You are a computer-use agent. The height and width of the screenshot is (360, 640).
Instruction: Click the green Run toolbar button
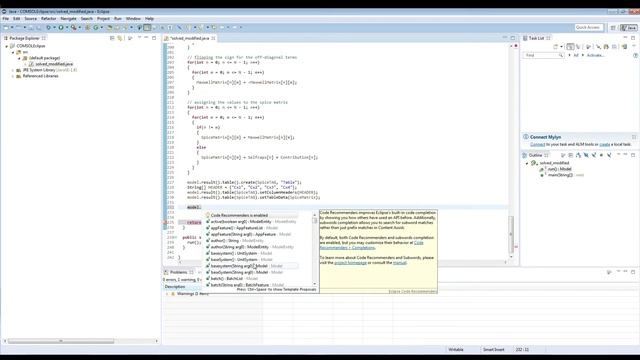[x=61, y=27]
